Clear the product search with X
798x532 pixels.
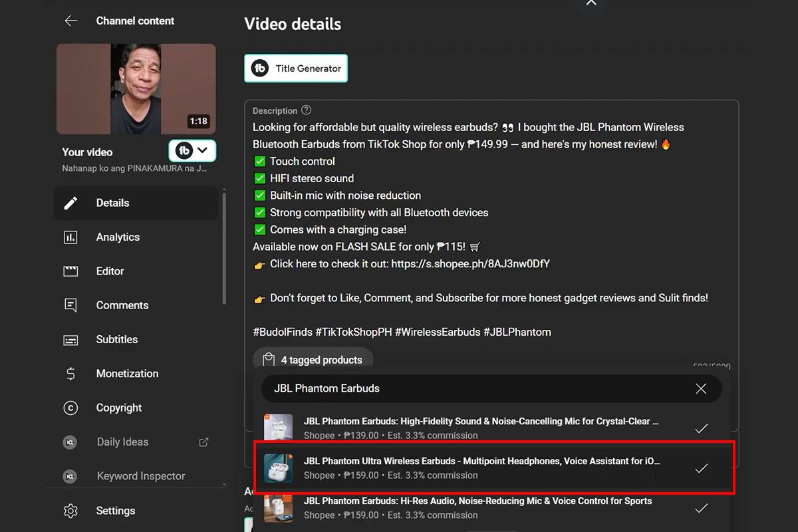tap(701, 388)
